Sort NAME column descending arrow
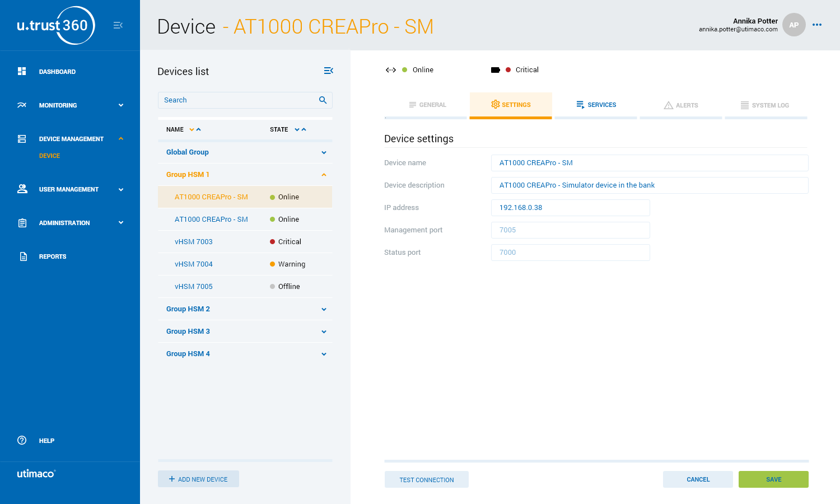Image resolution: width=840 pixels, height=504 pixels. (192, 129)
